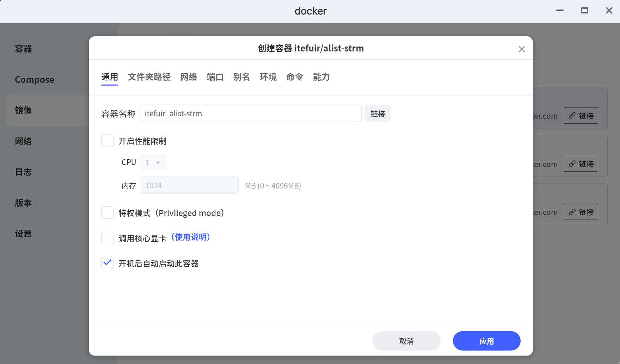Open the CPU count dropdown

click(x=153, y=162)
